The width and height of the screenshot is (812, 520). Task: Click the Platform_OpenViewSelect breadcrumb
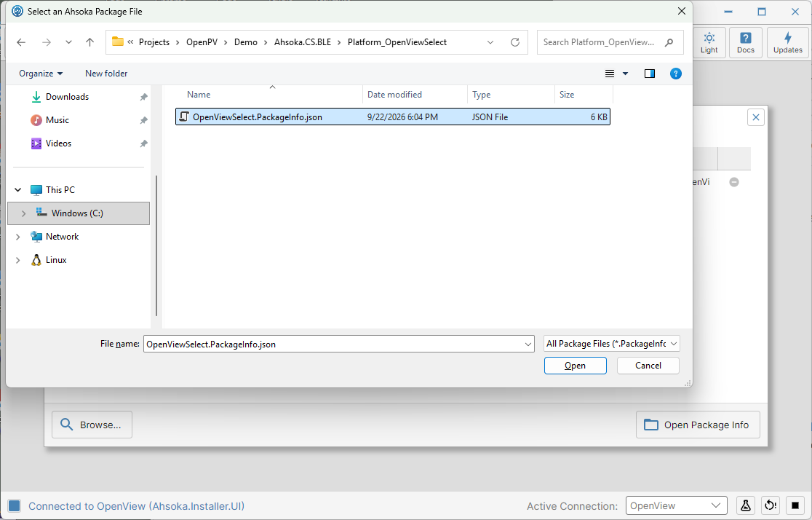pos(397,42)
